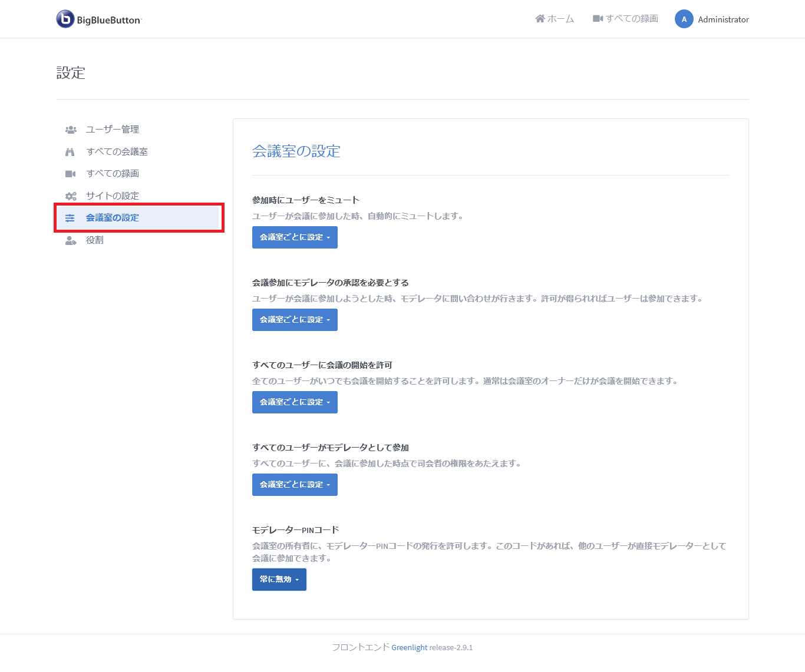Click the header すべての録画 link

(625, 19)
